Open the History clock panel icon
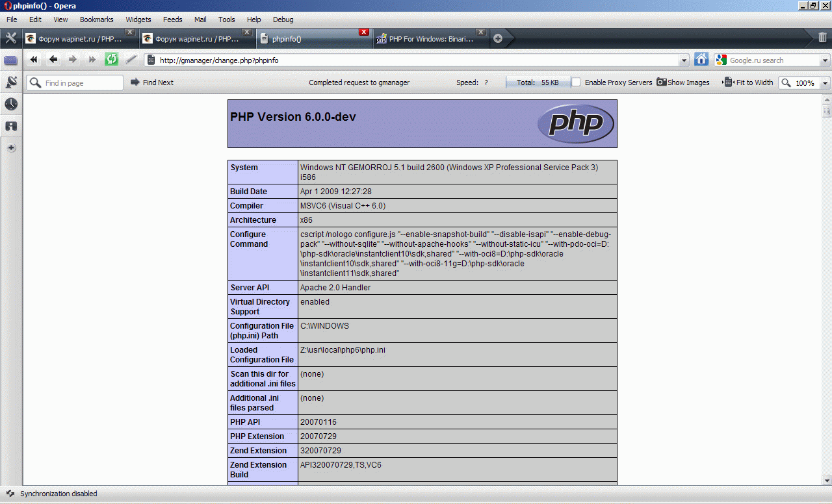Screen dimensions: 832x504 click(x=11, y=104)
